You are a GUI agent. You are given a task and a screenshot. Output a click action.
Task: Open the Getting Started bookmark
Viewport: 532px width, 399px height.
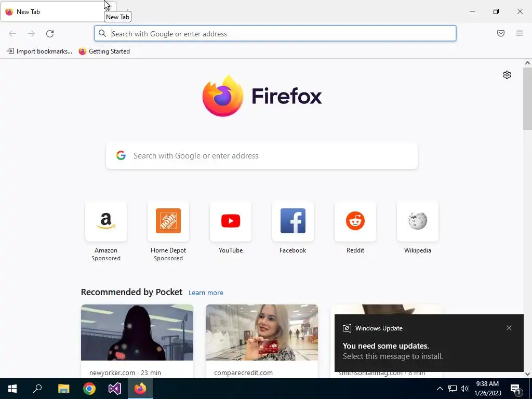104,51
